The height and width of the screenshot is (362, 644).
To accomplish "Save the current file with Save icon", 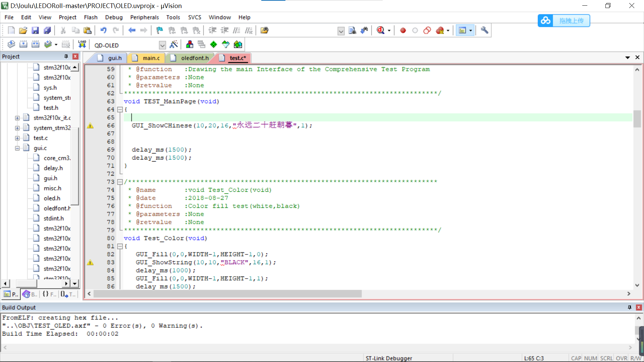I will tap(35, 31).
